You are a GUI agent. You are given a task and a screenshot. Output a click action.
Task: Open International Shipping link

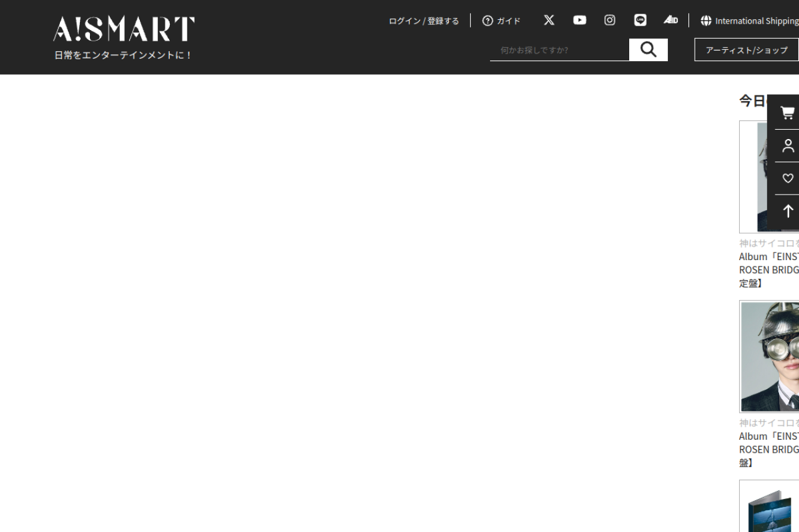coord(750,21)
